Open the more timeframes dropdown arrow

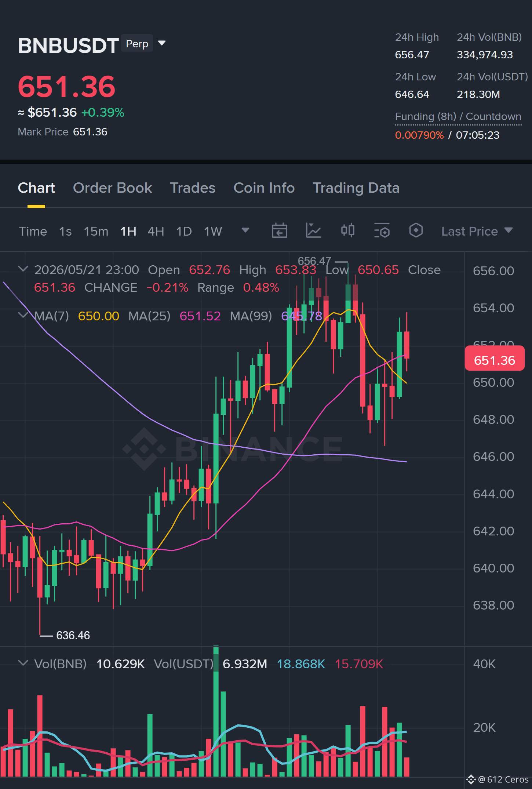coord(245,230)
